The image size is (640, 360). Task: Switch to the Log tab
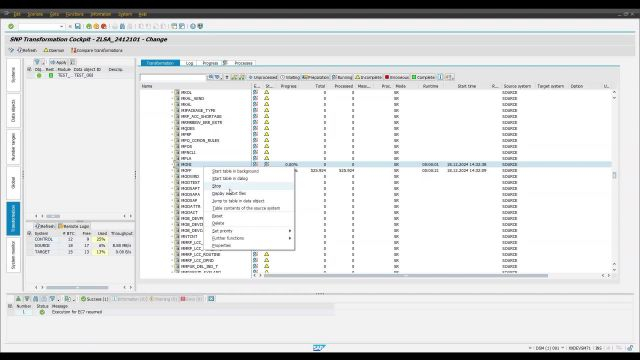189,63
